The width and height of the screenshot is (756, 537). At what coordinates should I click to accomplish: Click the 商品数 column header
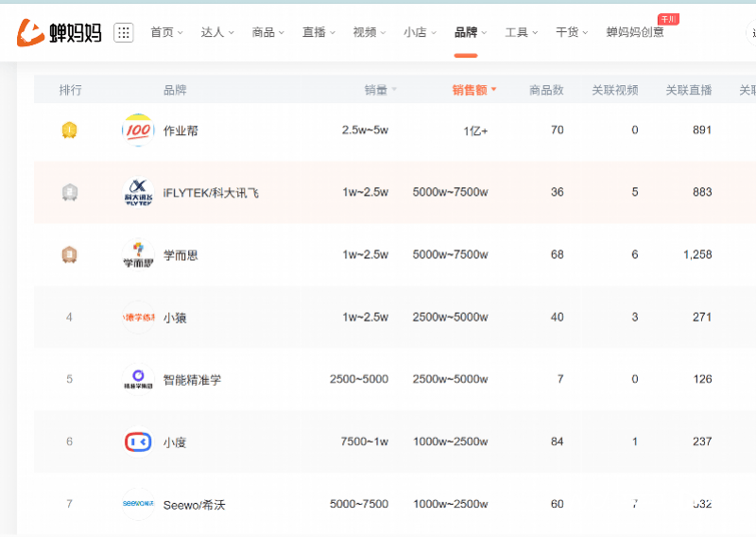[x=546, y=90]
